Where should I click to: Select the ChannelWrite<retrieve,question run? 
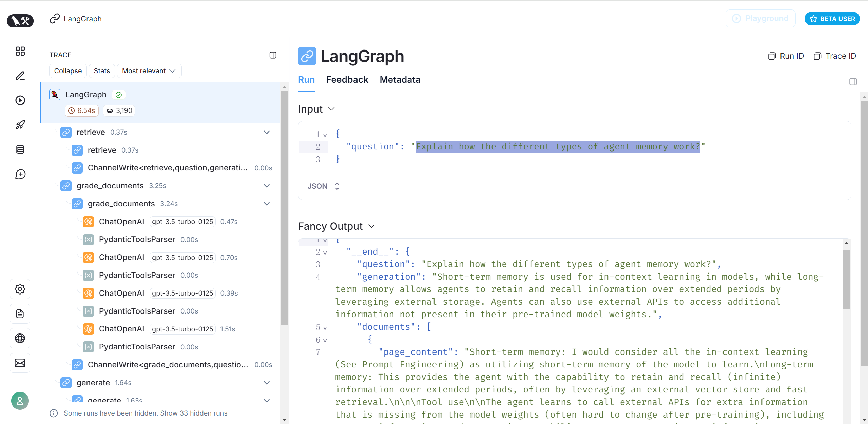171,168
